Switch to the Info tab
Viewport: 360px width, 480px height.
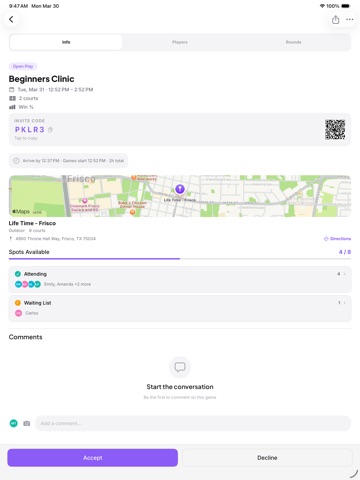pyautogui.click(x=66, y=42)
